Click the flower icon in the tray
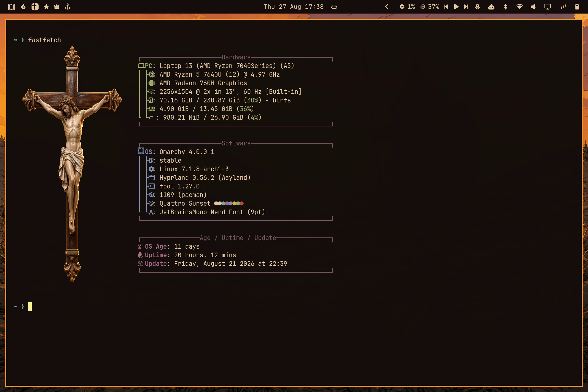 click(x=477, y=7)
